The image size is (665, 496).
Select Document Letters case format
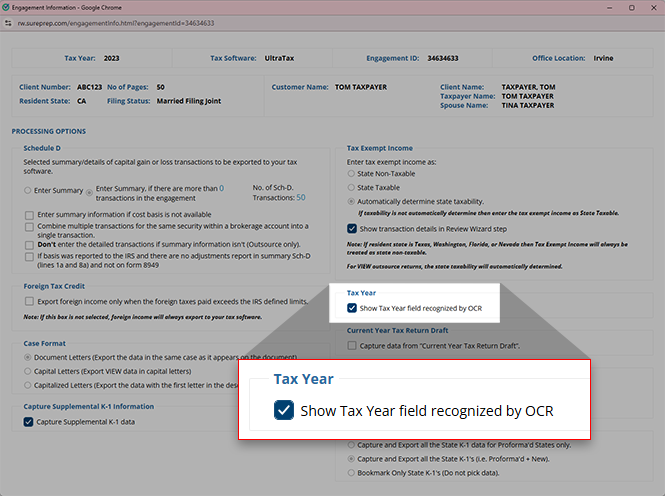pyautogui.click(x=28, y=357)
